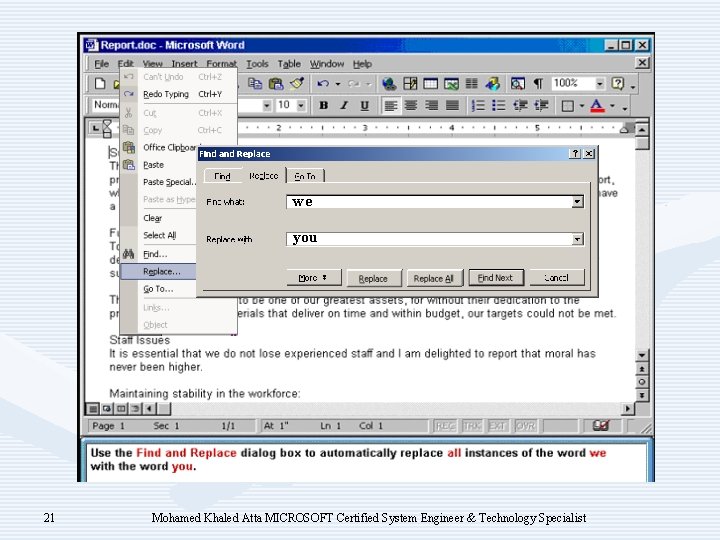Click the Undo arrow icon
Image resolution: width=720 pixels, height=540 pixels.
pyautogui.click(x=323, y=84)
